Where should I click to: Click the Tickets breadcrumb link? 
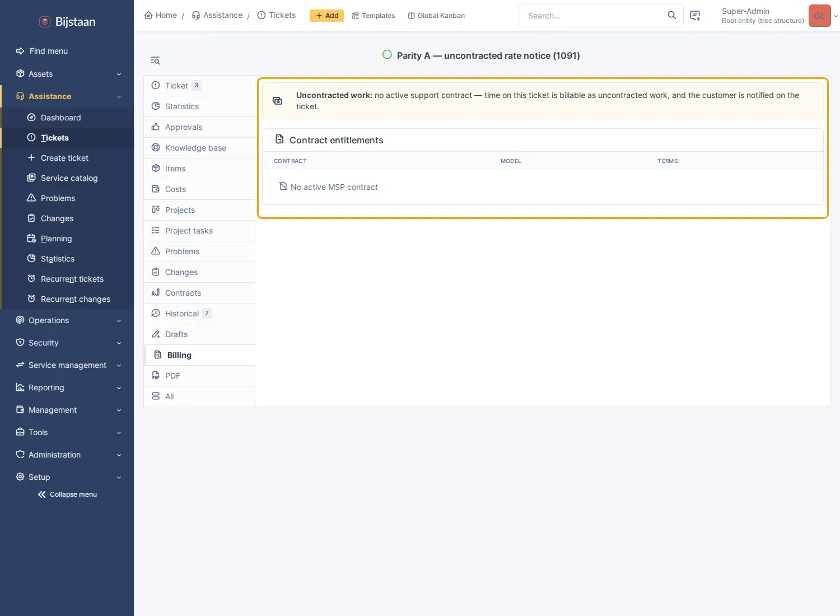click(277, 15)
